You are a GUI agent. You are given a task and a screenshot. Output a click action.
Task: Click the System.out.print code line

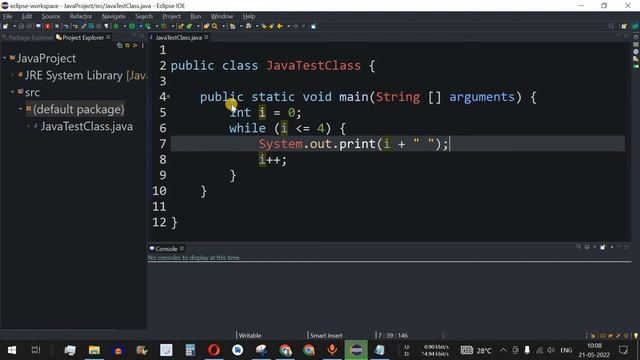click(353, 144)
